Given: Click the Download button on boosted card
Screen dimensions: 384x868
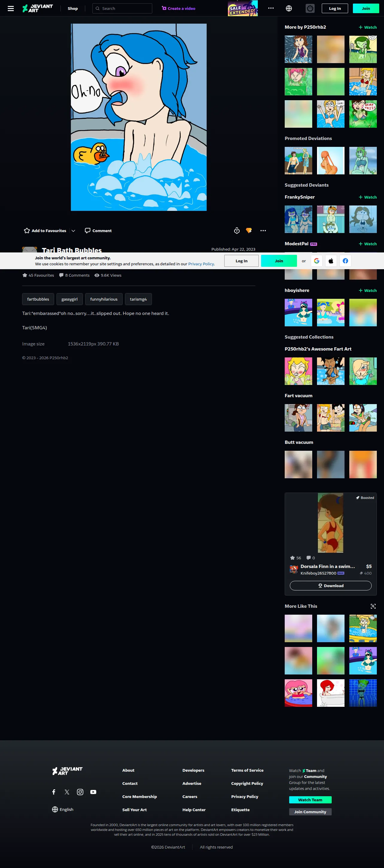Looking at the screenshot, I should pyautogui.click(x=331, y=586).
